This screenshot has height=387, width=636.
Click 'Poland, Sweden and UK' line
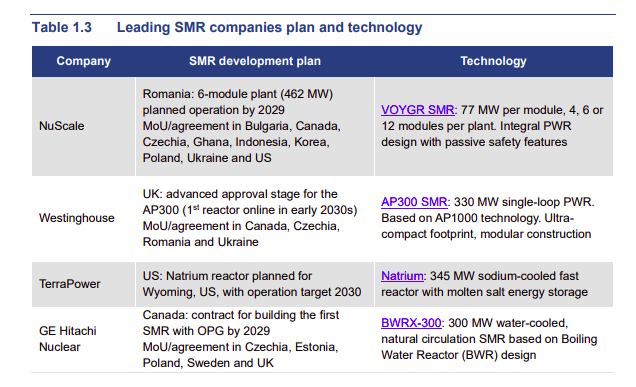pos(208,363)
